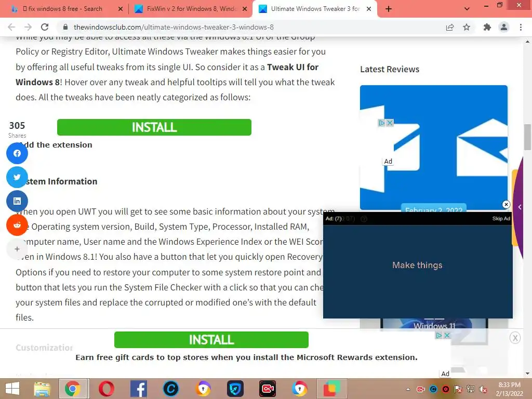This screenshot has width=532, height=399.
Task: Click the Microsoft Rewards extension ad text
Action: 246,357
